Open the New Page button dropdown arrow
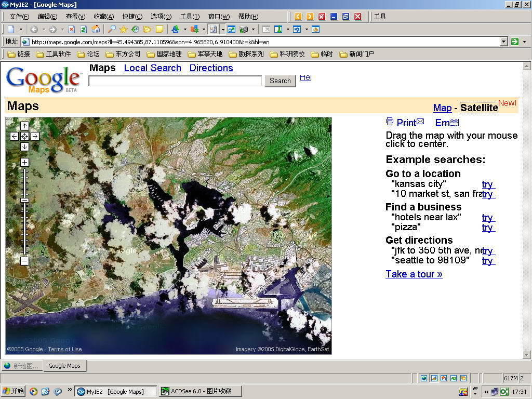Screen dimensions: 532x399 [x=21, y=29]
